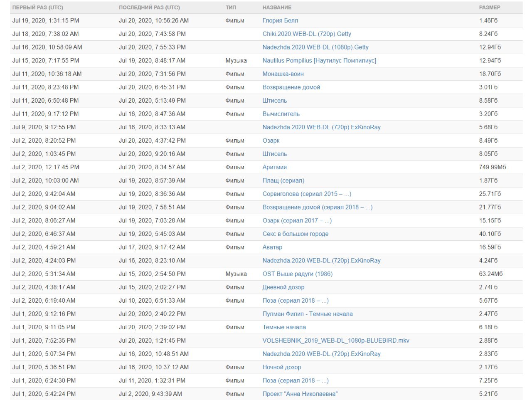Open the Глория Белл link
532x400 pixels.
tap(280, 20)
